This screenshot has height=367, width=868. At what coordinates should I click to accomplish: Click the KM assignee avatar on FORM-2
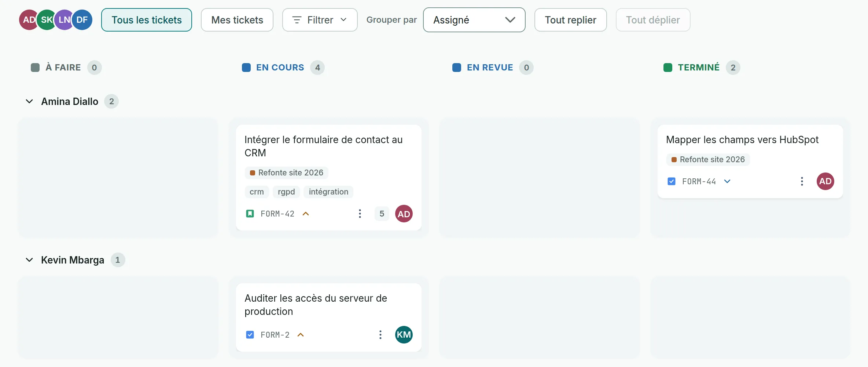[404, 335]
